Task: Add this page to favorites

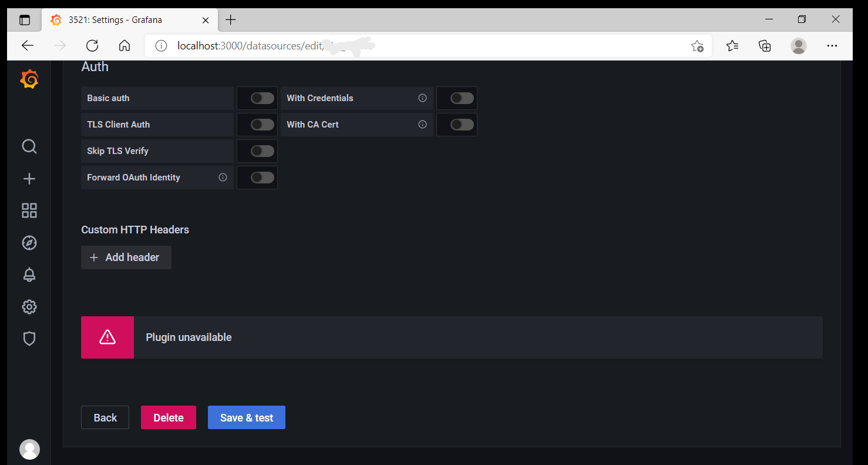Action: 697,46
